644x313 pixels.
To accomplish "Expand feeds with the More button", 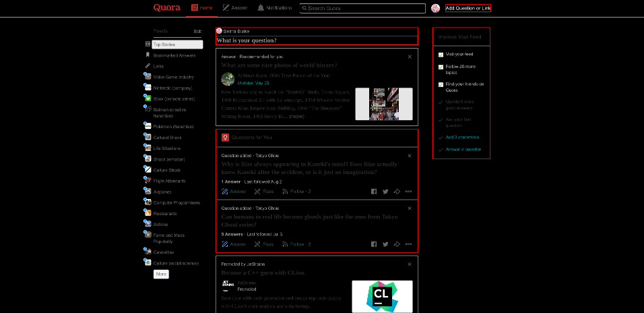I will coord(161,274).
